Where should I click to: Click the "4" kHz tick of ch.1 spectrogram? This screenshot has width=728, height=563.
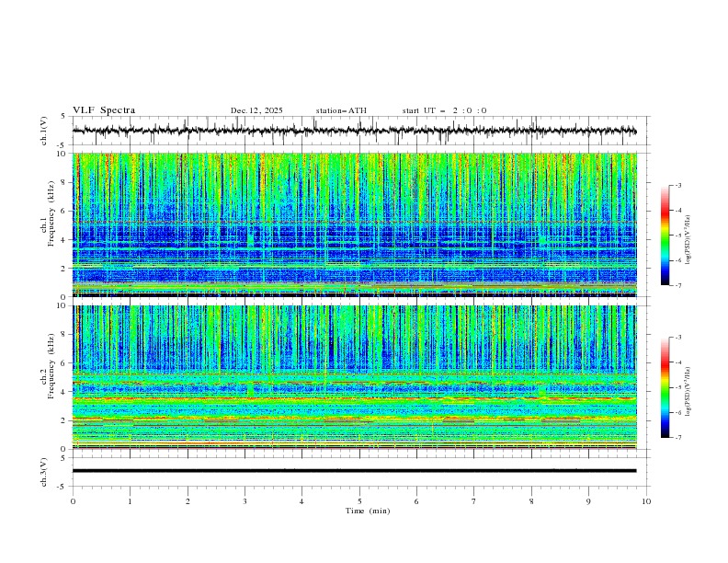(64, 240)
